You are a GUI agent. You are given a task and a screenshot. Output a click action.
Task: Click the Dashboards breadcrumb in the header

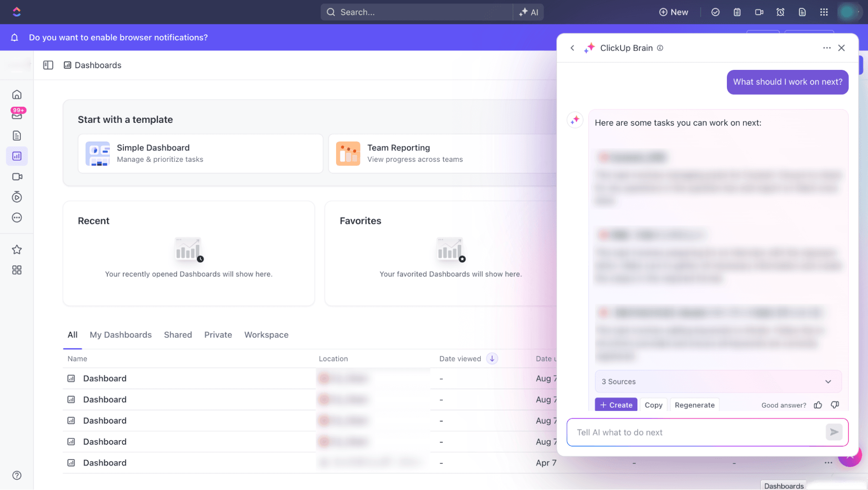93,66
